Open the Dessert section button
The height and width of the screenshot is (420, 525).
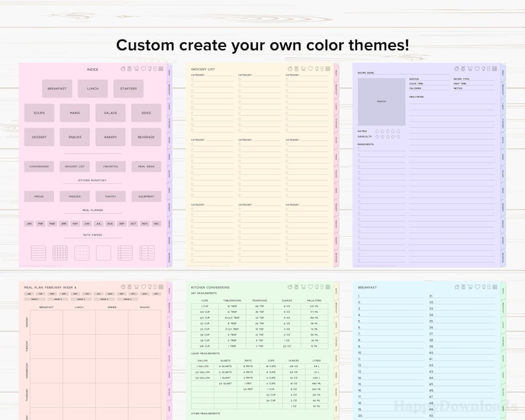39,137
